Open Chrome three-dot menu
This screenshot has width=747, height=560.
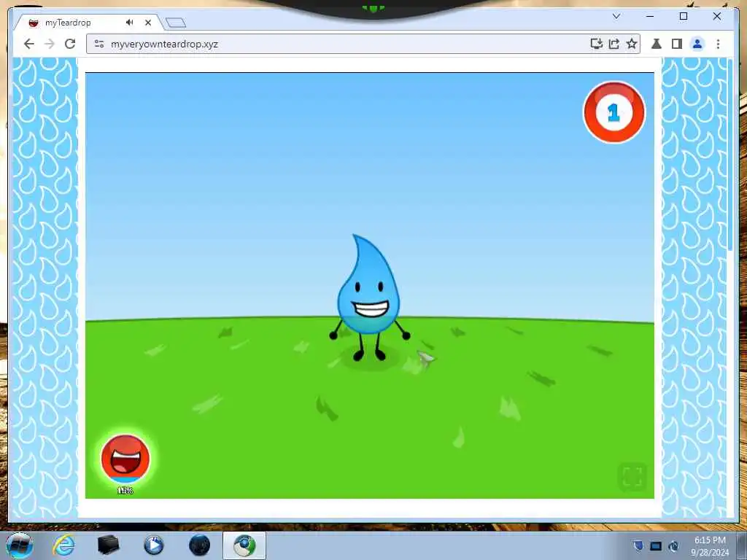pyautogui.click(x=718, y=44)
